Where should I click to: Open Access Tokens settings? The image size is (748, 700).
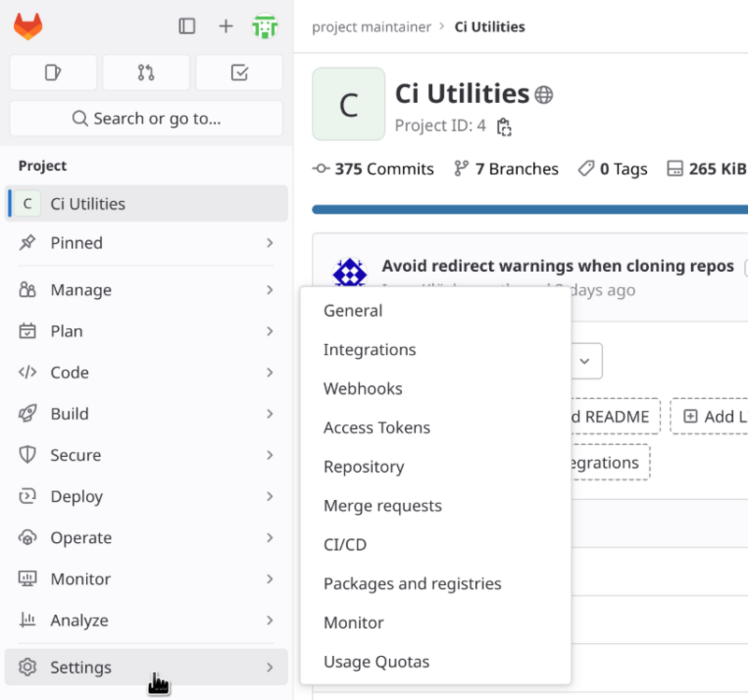click(377, 428)
